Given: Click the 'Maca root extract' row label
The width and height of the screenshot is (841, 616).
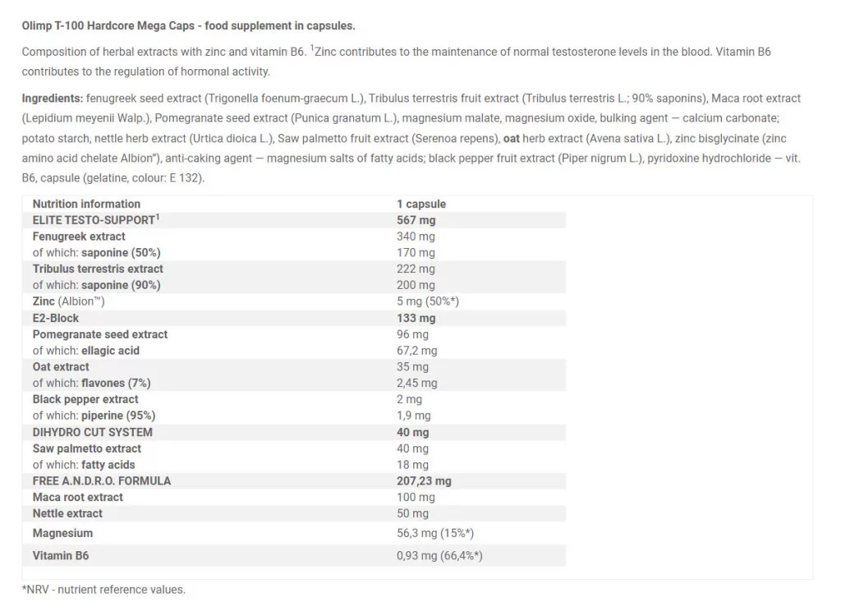Looking at the screenshot, I should tap(78, 497).
